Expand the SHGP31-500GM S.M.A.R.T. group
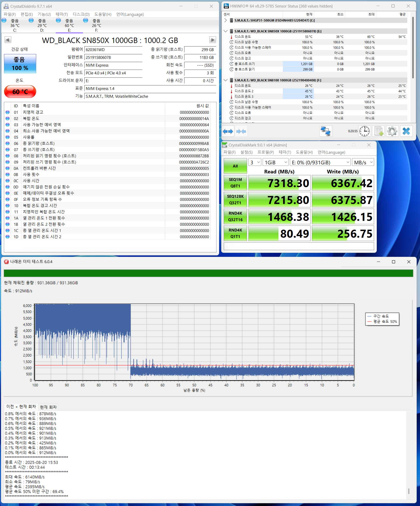 (x=226, y=20)
